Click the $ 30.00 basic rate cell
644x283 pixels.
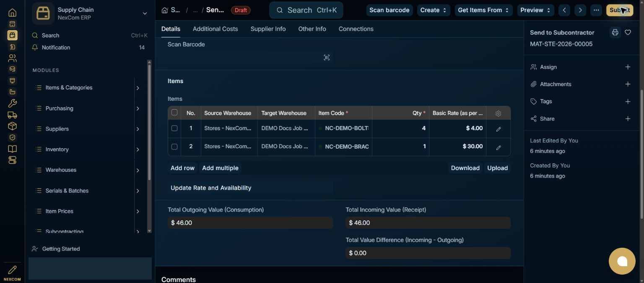click(x=457, y=147)
